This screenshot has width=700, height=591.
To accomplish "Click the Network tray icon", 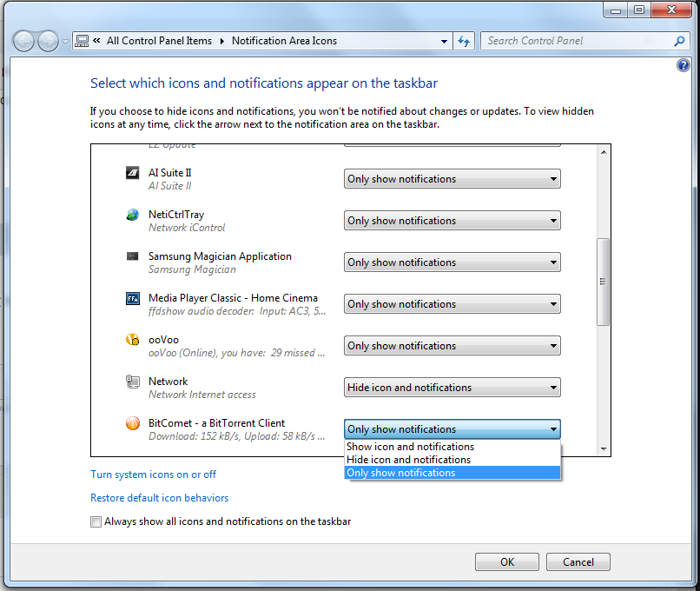I will click(x=133, y=382).
